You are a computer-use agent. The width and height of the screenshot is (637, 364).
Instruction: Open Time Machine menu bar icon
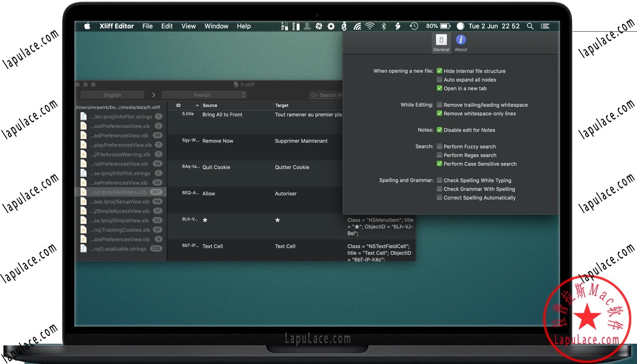pos(413,26)
